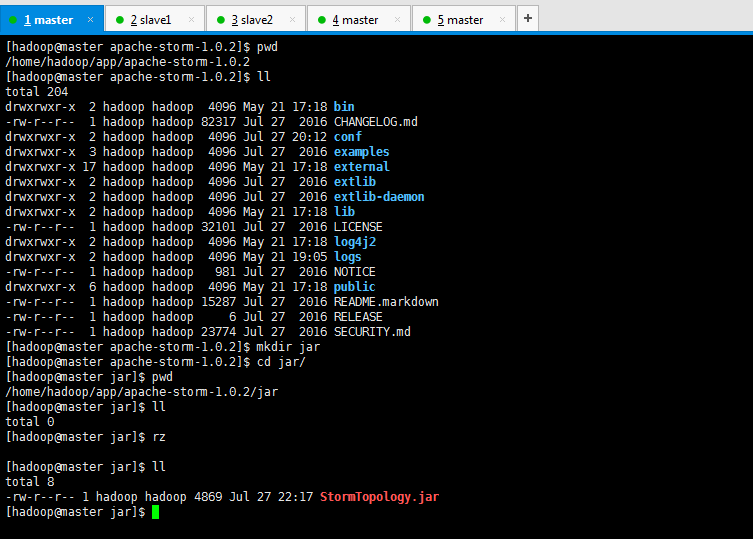The width and height of the screenshot is (753, 539).
Task: Click the 'rz' command text
Action: pos(159,437)
